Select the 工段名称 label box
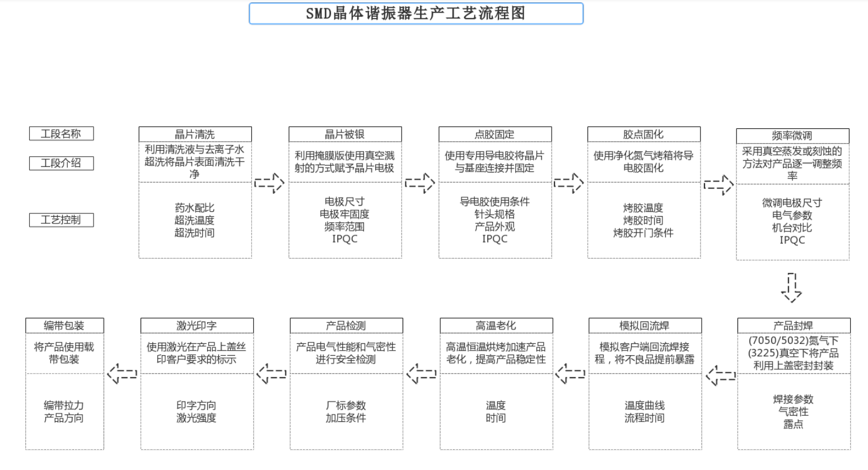Screen dimensions: 868x470 point(61,133)
